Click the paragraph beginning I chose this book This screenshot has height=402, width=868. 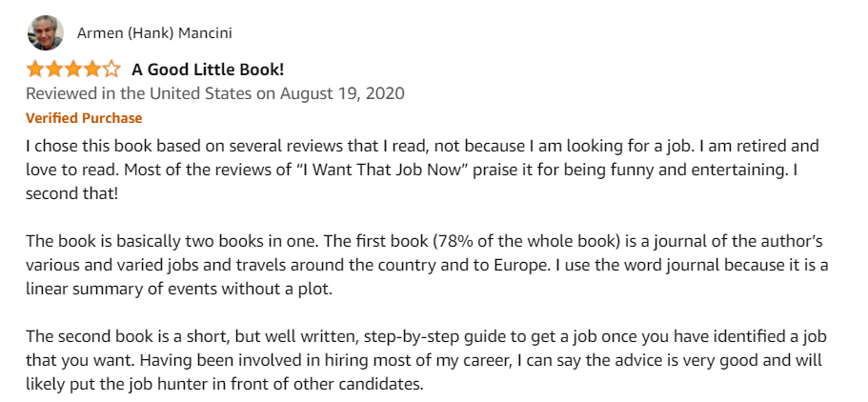point(422,170)
